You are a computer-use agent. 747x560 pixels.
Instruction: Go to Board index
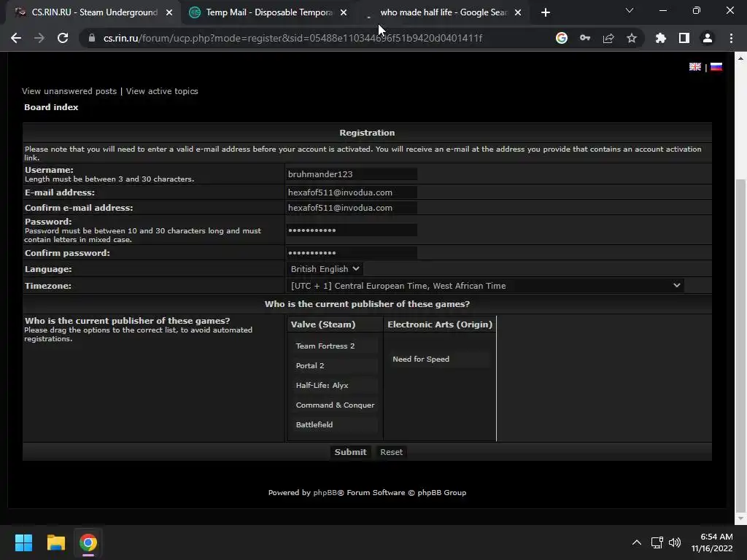pos(51,107)
